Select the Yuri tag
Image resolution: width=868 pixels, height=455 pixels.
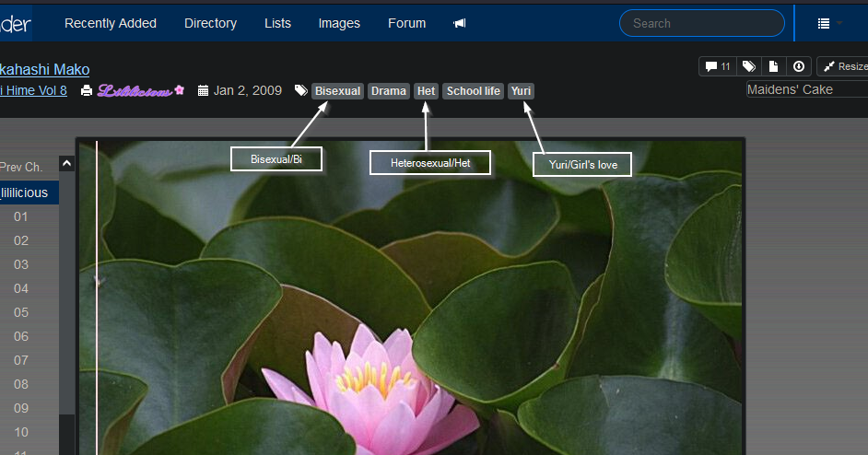click(521, 91)
